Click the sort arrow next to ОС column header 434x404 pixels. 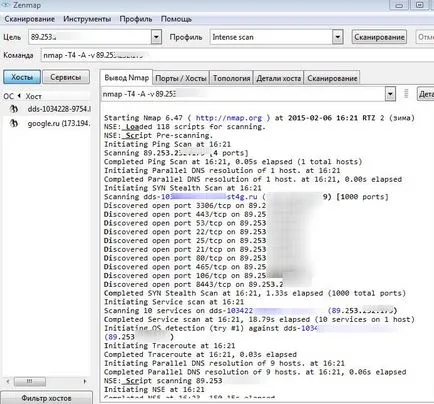19,96
